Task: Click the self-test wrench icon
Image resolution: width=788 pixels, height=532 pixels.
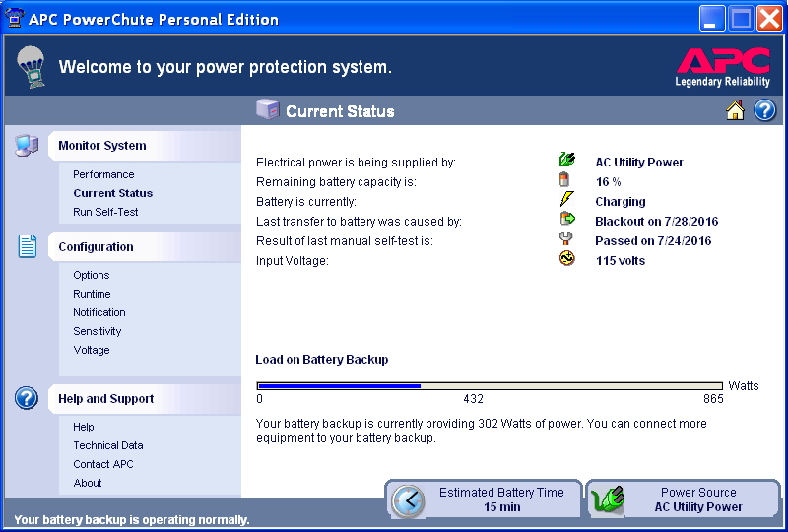Action: point(566,240)
